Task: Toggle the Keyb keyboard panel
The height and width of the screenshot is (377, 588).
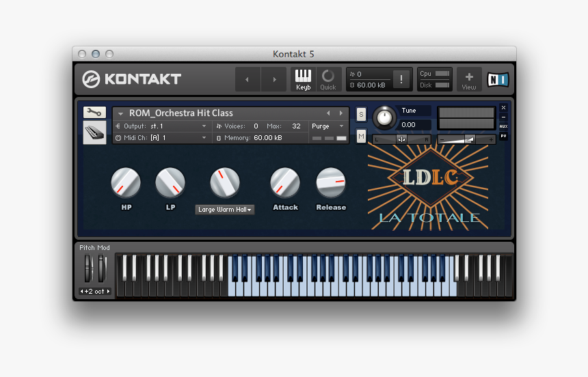Action: (x=303, y=79)
